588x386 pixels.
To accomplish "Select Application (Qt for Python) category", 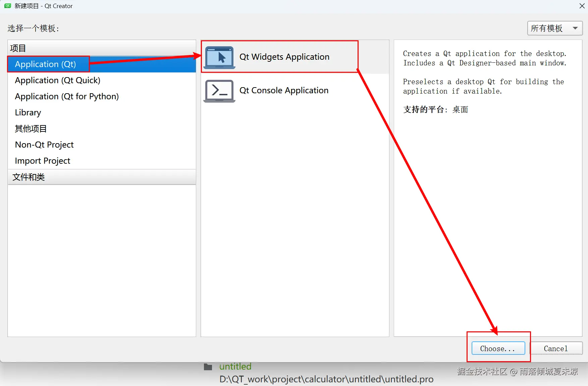I will tap(102, 96).
